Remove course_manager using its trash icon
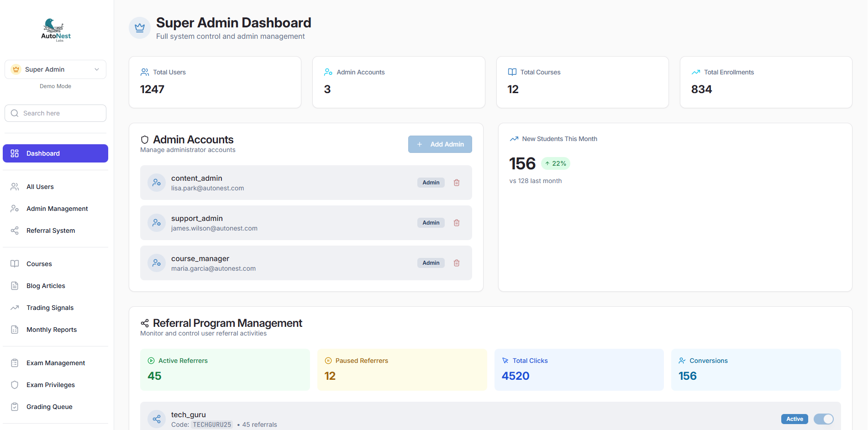 point(457,263)
